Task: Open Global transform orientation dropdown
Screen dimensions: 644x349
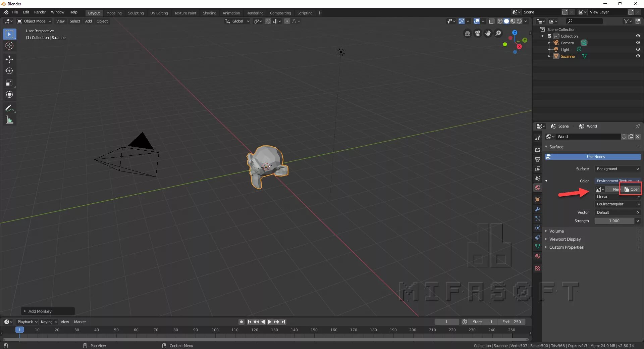Action: point(237,21)
